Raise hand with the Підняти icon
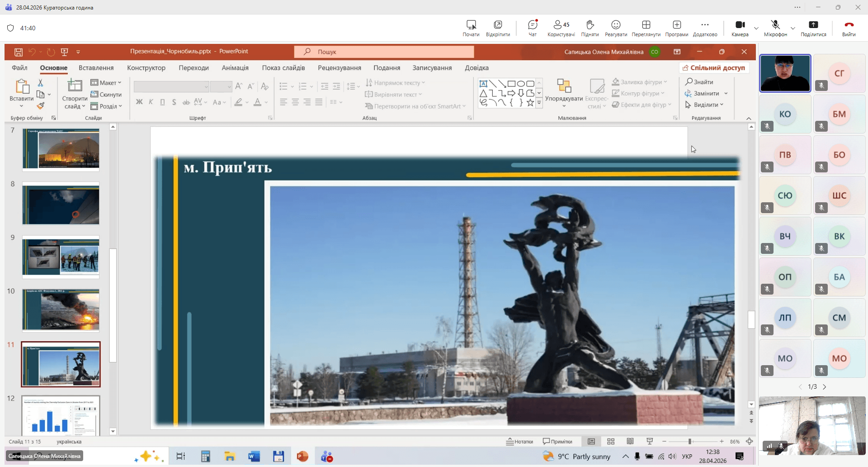This screenshot has width=868, height=467. [x=590, y=28]
